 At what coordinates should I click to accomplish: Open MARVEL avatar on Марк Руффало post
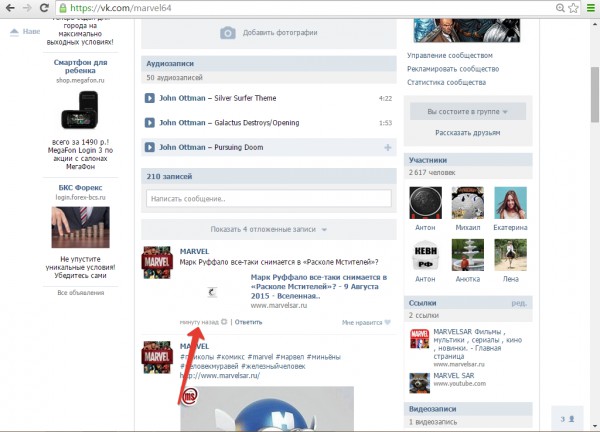pyautogui.click(x=157, y=262)
